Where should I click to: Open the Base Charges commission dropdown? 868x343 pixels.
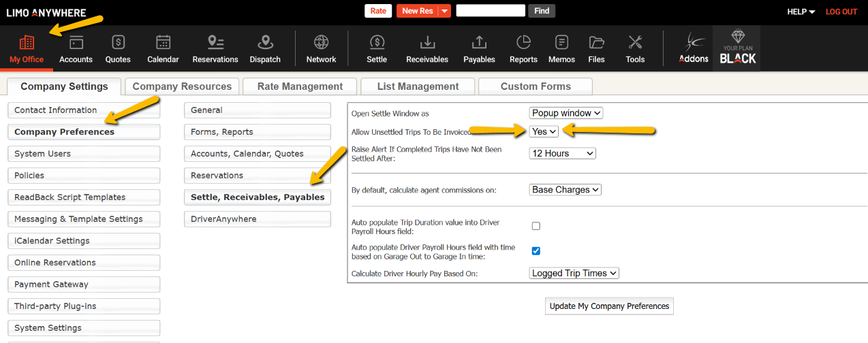[x=565, y=190]
